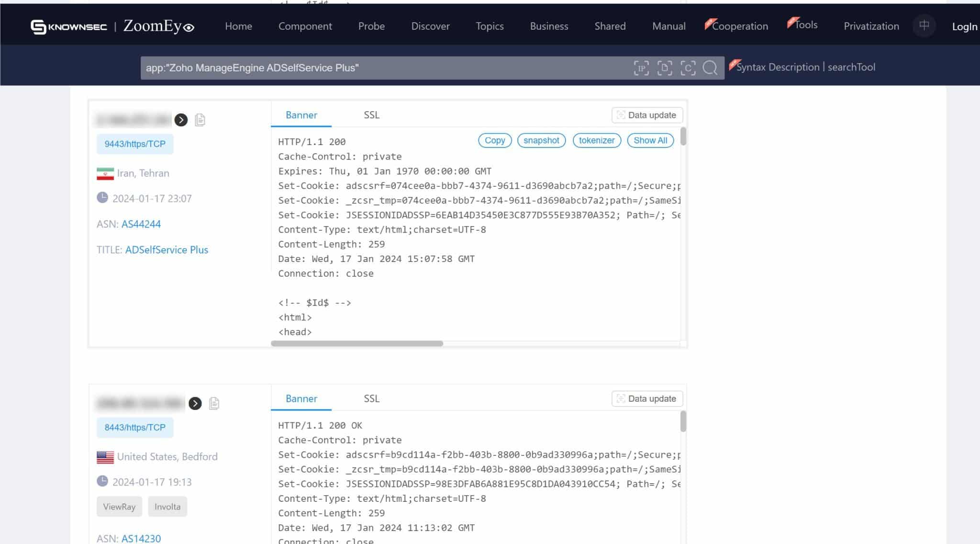Image resolution: width=980 pixels, height=544 pixels.
Task: Click document icon beside the United States result IP
Action: point(214,403)
